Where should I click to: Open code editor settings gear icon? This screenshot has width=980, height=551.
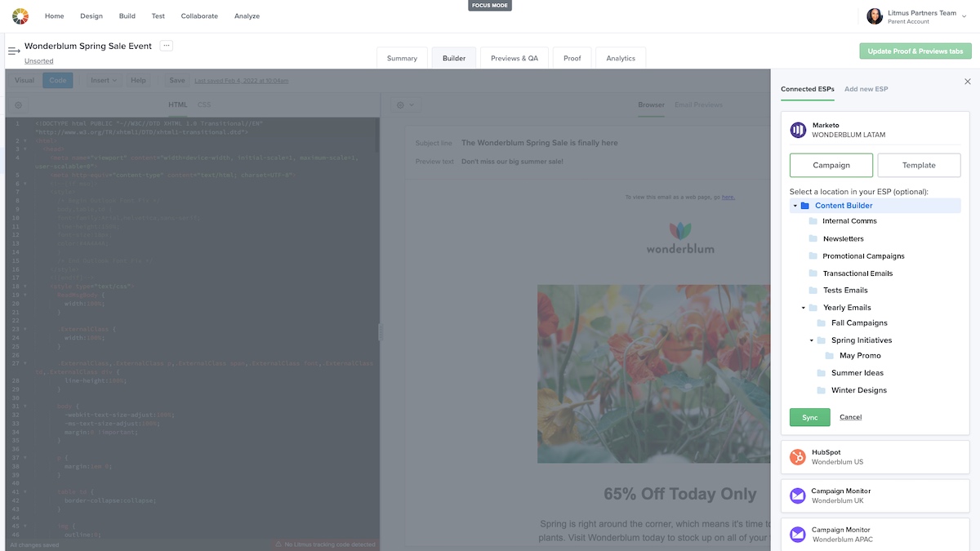click(x=19, y=105)
